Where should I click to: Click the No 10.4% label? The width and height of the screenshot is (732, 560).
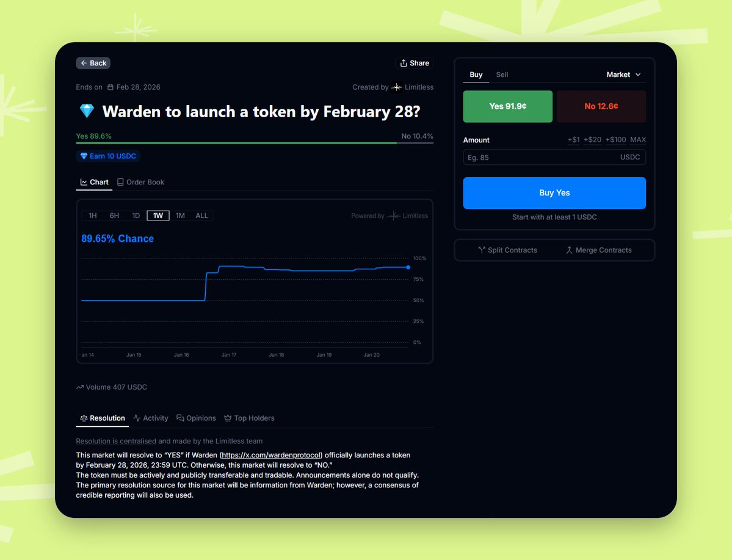(418, 136)
